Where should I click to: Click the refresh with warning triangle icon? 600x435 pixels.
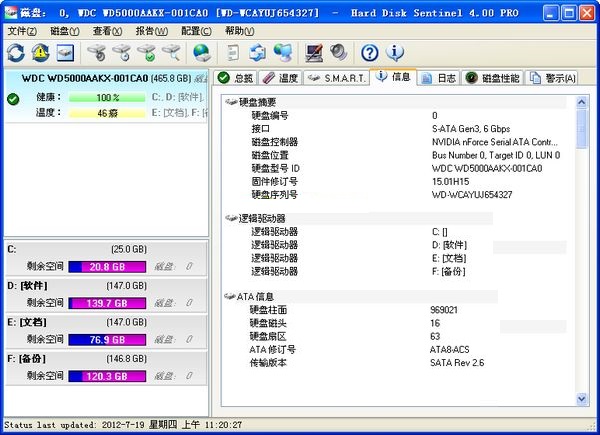41,52
